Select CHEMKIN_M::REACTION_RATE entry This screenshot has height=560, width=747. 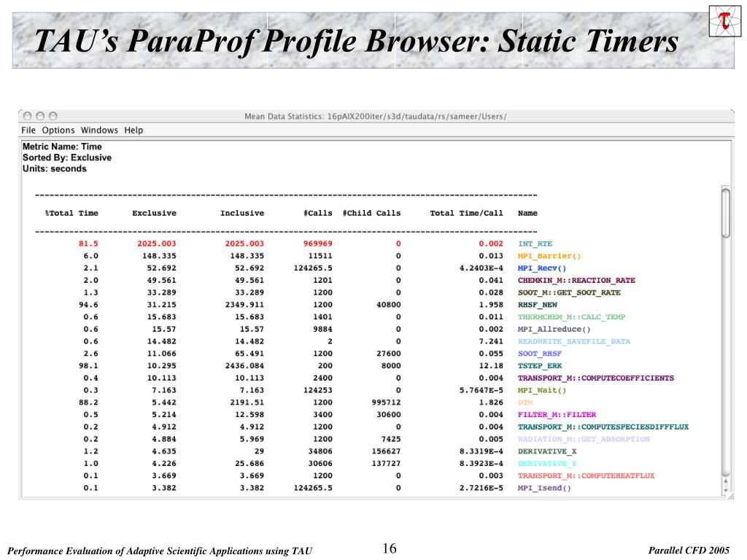click(x=576, y=281)
